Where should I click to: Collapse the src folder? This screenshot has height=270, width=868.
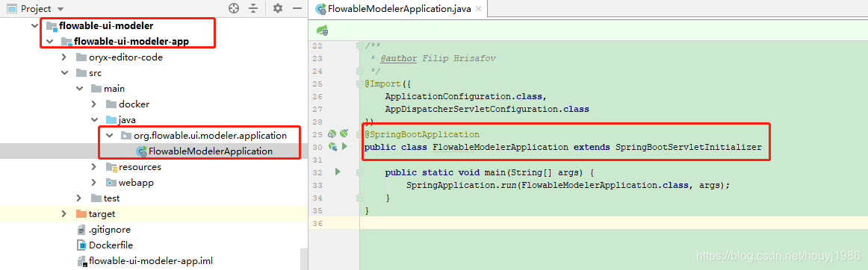point(64,72)
